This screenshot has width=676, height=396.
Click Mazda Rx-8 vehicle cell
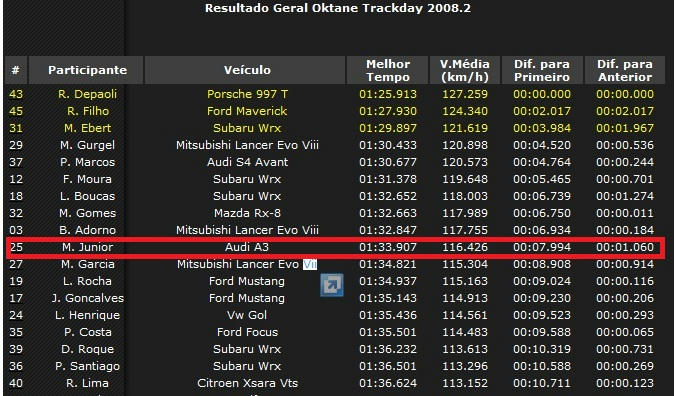[x=247, y=213]
